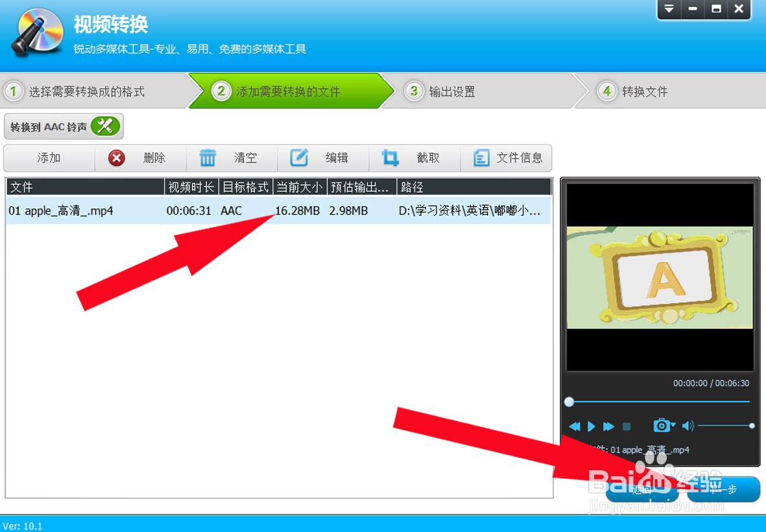Click the camera snapshot icon
The width and height of the screenshot is (766, 532).
(662, 426)
